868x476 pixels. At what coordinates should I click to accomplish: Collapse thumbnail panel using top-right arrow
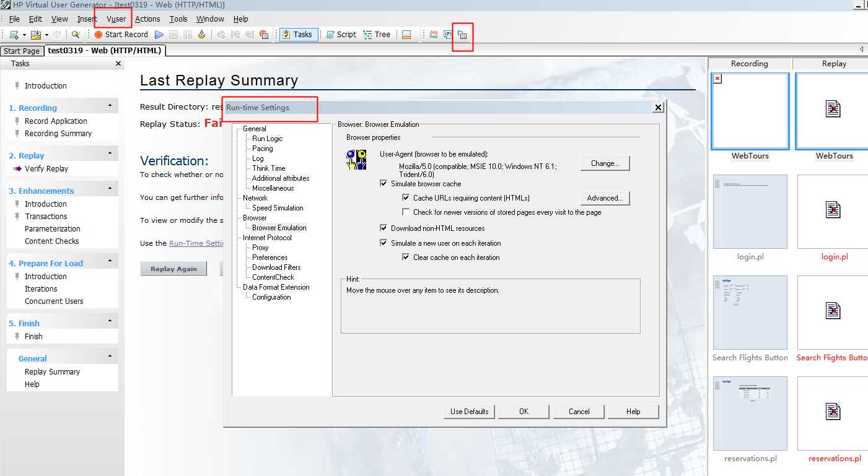click(862, 50)
